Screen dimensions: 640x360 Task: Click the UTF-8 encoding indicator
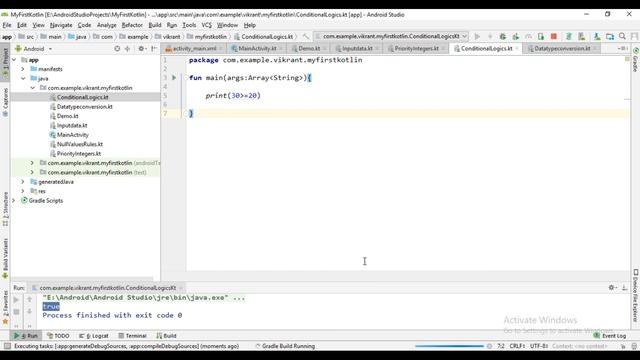tap(539, 346)
